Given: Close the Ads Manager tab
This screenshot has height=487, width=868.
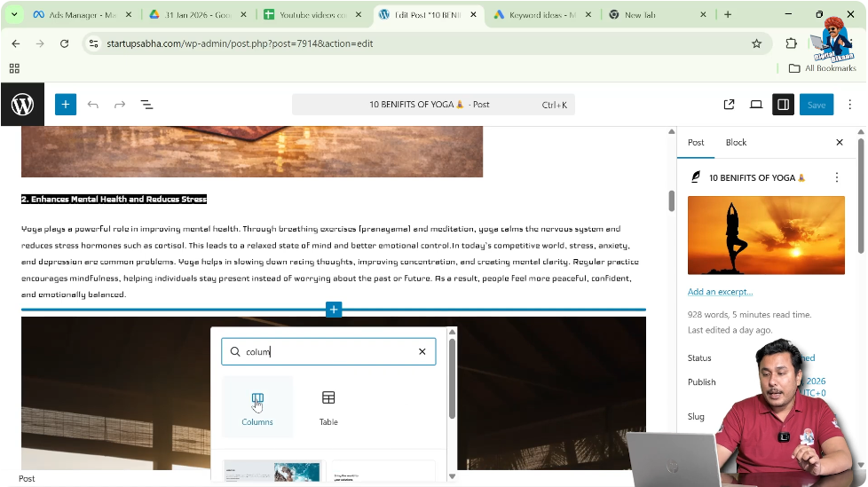Looking at the screenshot, I should 129,15.
